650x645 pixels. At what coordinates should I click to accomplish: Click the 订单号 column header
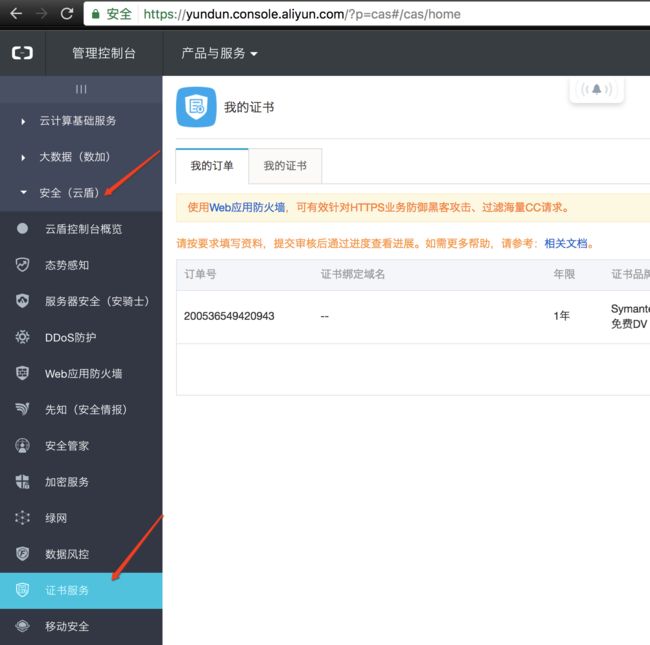click(200, 274)
